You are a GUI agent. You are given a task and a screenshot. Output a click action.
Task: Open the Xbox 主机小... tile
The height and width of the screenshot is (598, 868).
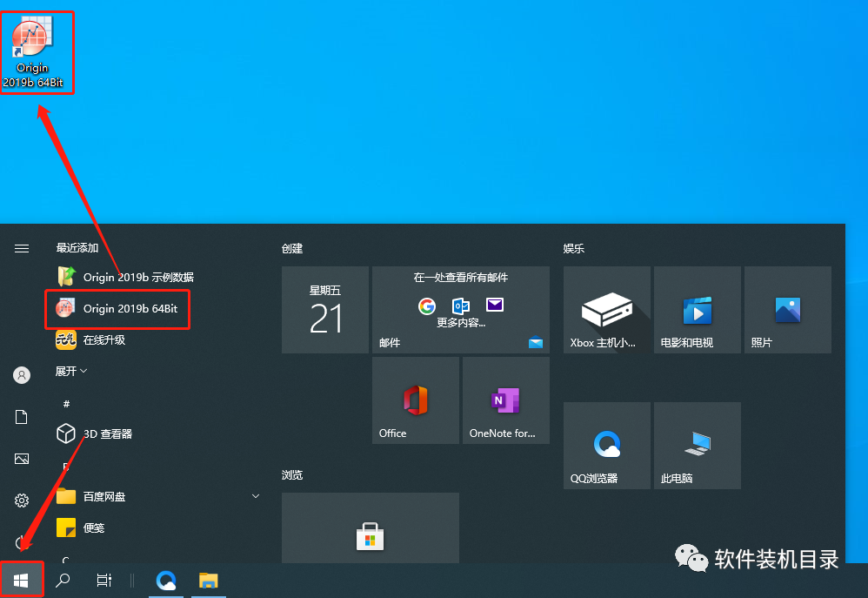point(607,309)
